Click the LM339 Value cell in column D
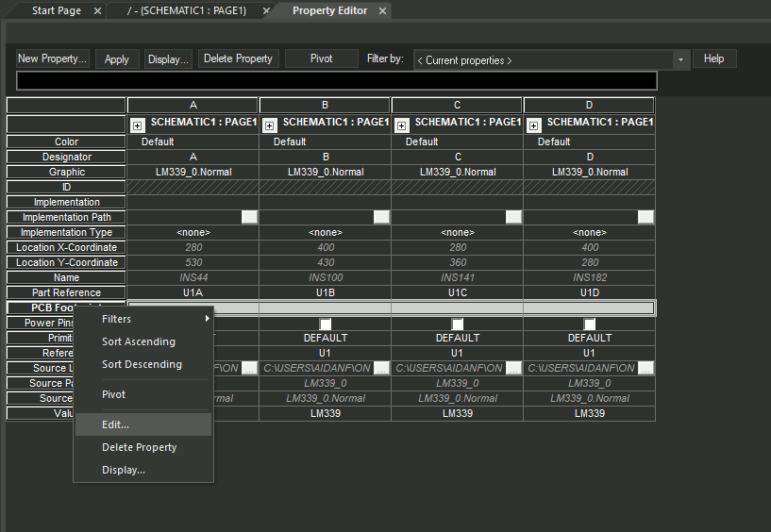The height and width of the screenshot is (532, 771). pos(590,413)
